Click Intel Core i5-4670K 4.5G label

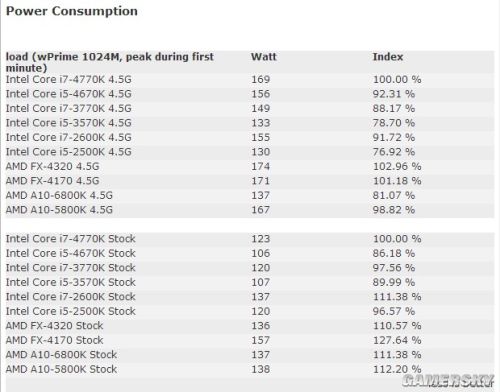(x=69, y=94)
